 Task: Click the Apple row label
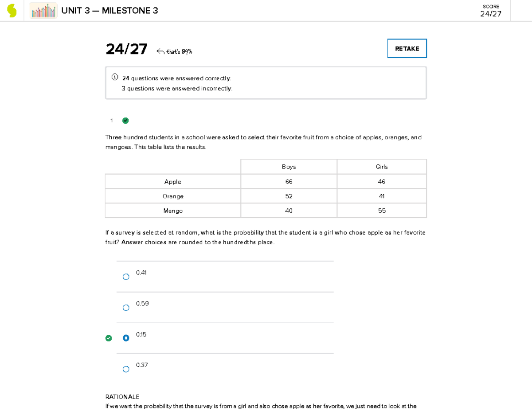(172, 182)
